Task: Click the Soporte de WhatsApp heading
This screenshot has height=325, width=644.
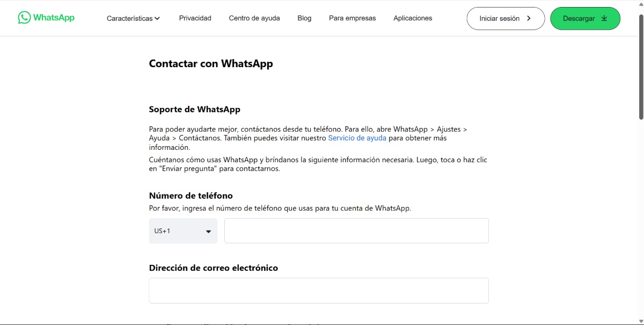Action: tap(195, 110)
